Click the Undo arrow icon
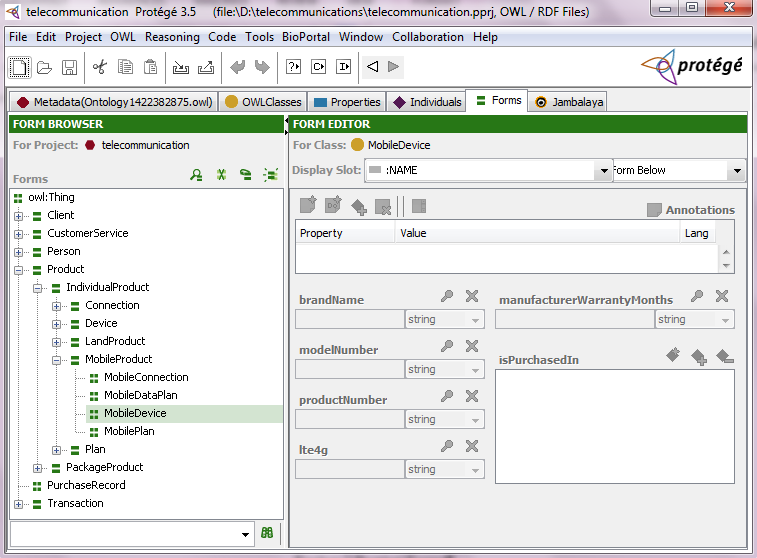 pyautogui.click(x=237, y=67)
